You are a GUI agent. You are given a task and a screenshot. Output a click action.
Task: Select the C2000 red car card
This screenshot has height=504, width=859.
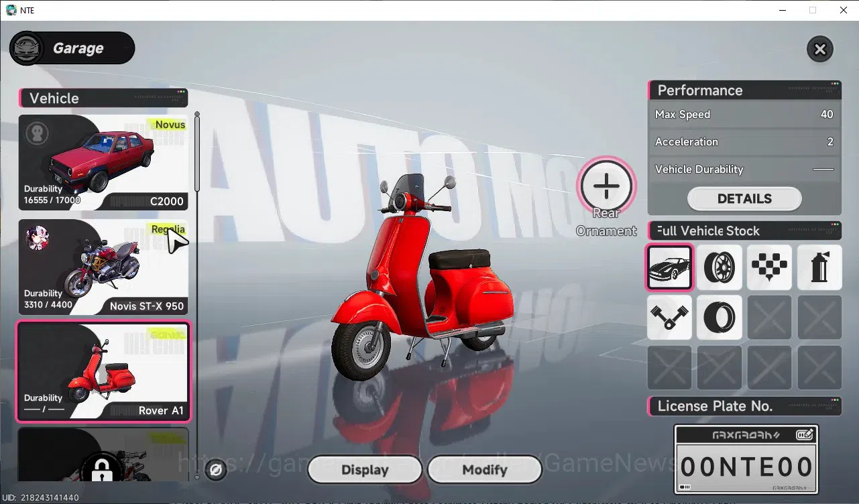(103, 163)
